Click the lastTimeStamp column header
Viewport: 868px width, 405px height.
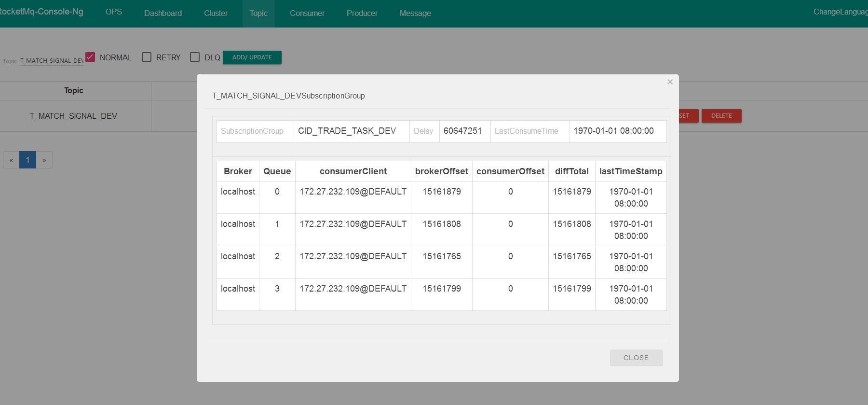(x=631, y=171)
